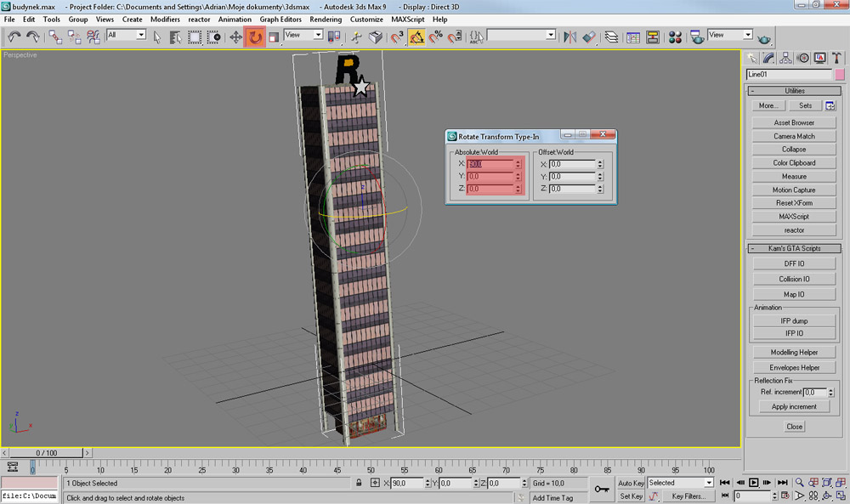Click the DFF IO button
This screenshot has width=850, height=504.
pyautogui.click(x=794, y=263)
